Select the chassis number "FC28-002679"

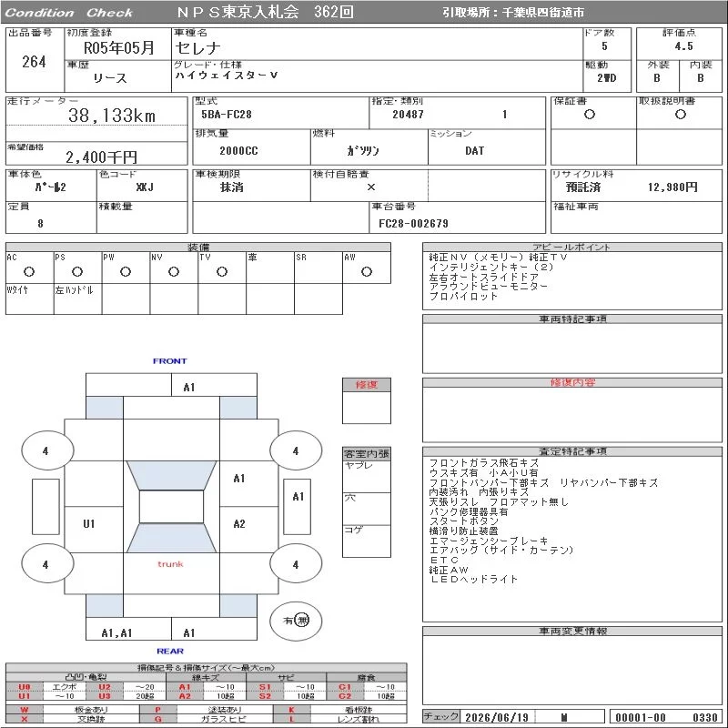(x=413, y=224)
